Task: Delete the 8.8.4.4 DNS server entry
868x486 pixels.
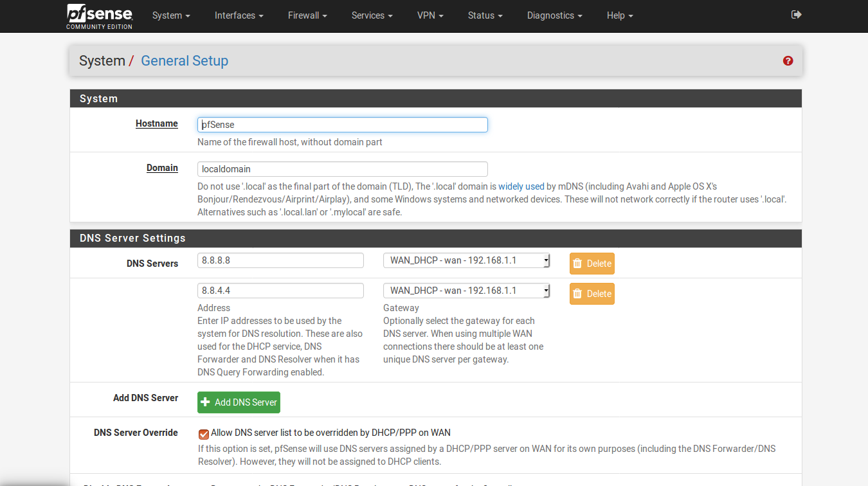Action: pyautogui.click(x=592, y=294)
